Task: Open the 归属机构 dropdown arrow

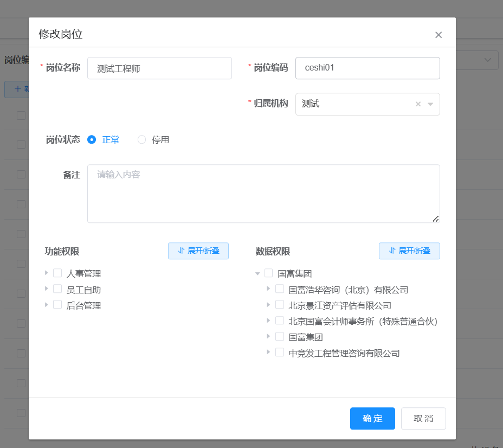Action: [430, 104]
